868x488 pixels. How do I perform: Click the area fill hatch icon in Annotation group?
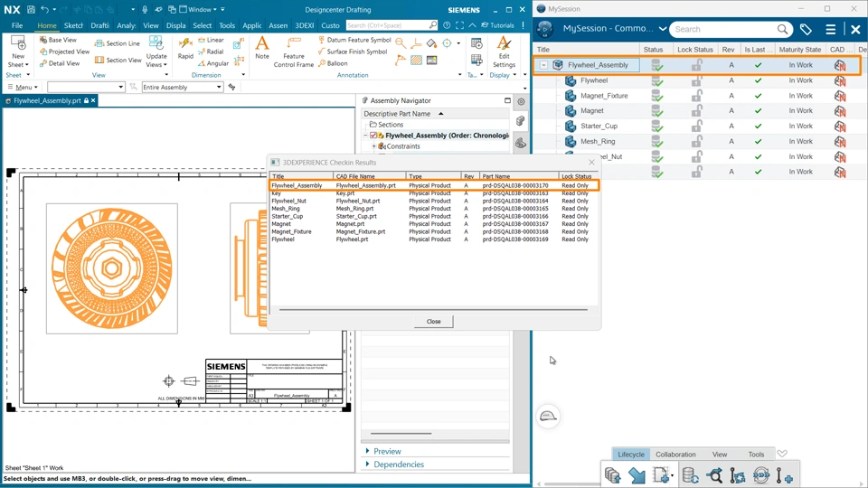[x=416, y=61]
